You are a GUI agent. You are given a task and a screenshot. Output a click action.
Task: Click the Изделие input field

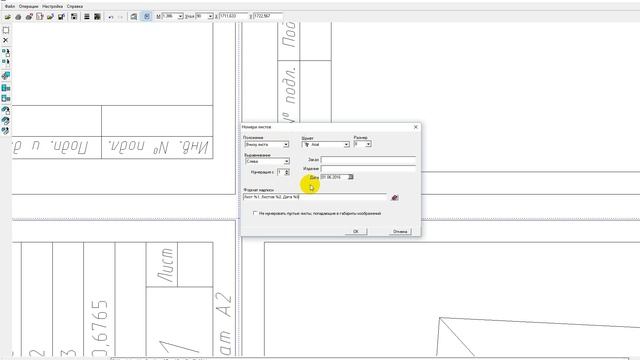(x=368, y=168)
